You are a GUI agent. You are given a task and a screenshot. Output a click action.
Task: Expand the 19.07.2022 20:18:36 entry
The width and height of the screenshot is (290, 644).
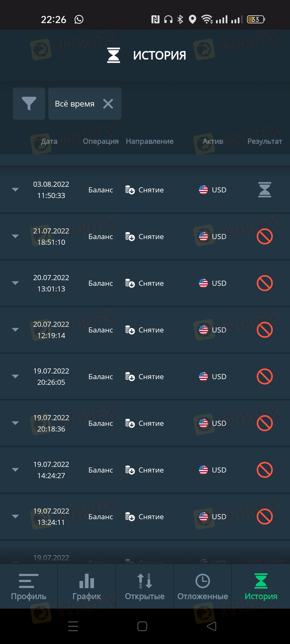tap(15, 423)
